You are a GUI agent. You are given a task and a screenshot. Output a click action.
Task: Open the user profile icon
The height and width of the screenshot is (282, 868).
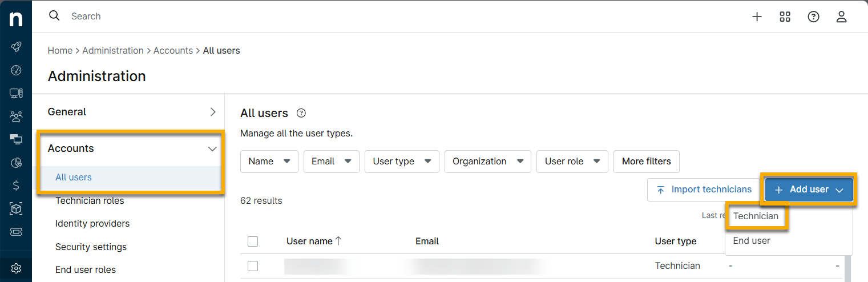pyautogui.click(x=841, y=17)
